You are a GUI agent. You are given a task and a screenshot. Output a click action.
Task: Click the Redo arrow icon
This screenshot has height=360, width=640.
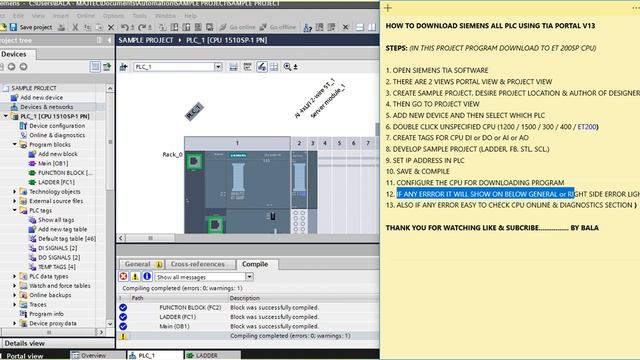coord(142,27)
